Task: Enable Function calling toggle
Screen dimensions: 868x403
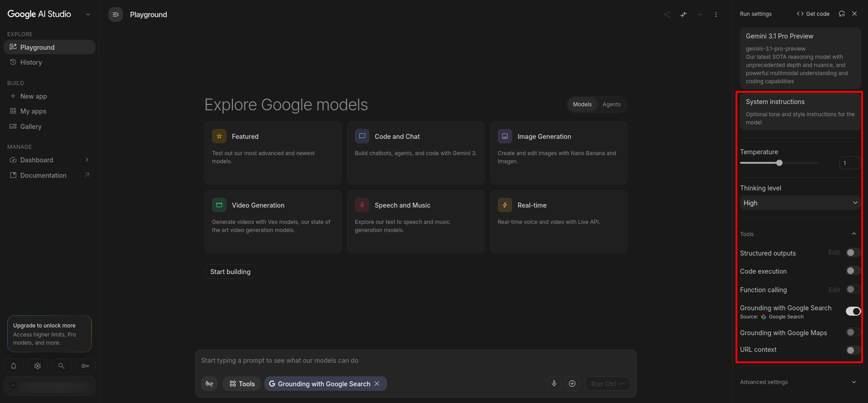Action: click(853, 289)
